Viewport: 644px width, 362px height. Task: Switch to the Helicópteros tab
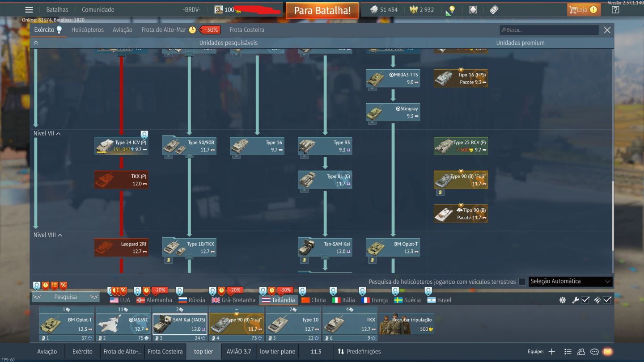point(88,30)
